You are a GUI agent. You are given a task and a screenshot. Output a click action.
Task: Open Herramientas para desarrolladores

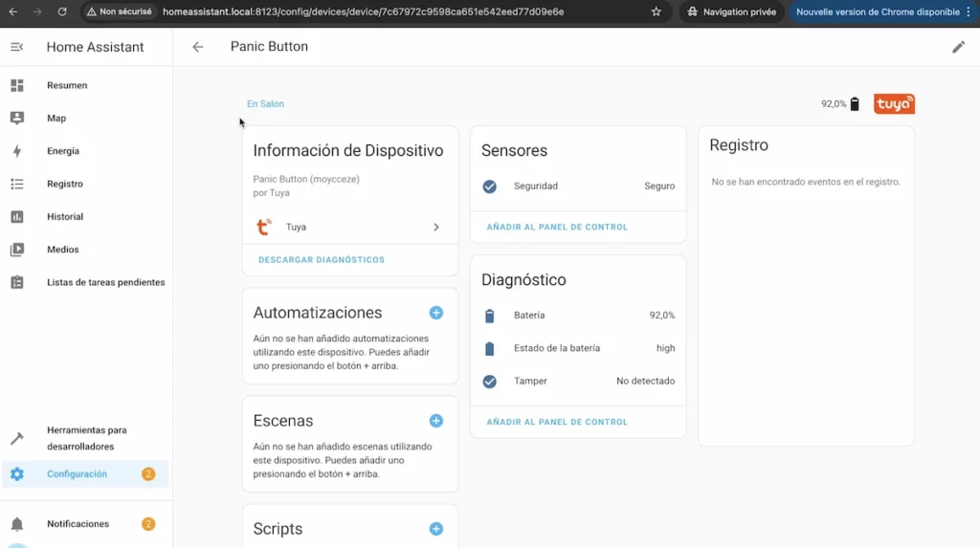86,438
